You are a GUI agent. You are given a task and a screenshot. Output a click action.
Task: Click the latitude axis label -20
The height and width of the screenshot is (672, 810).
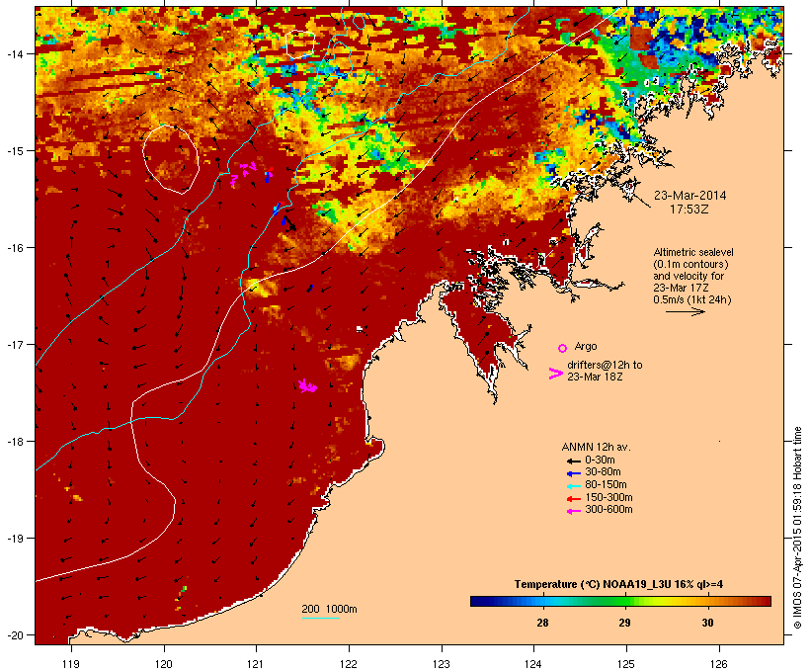tap(14, 635)
